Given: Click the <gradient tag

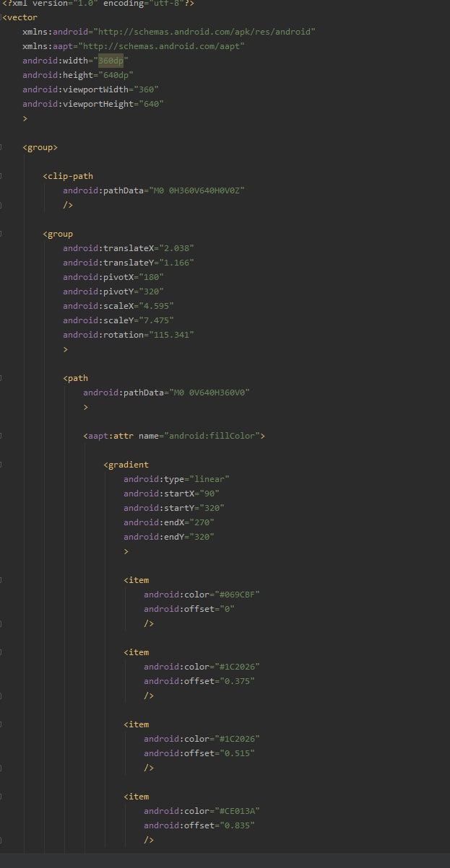Looking at the screenshot, I should (x=126, y=465).
